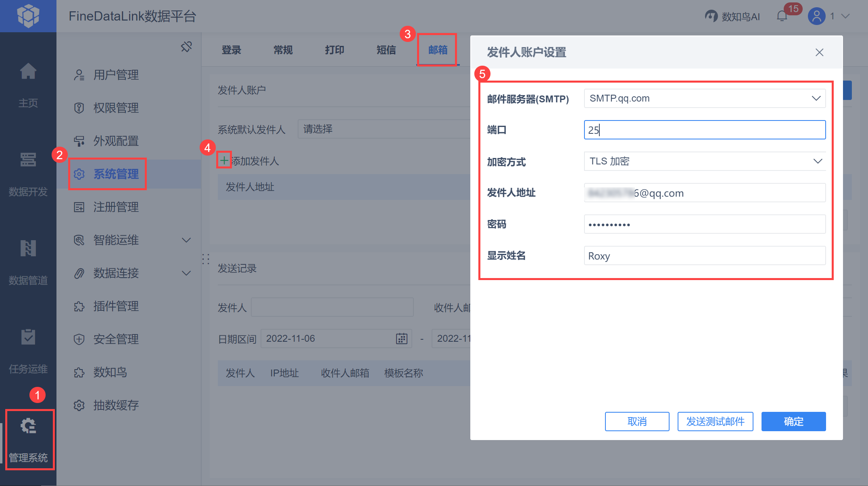Click the 确定 confirm button

pyautogui.click(x=793, y=422)
